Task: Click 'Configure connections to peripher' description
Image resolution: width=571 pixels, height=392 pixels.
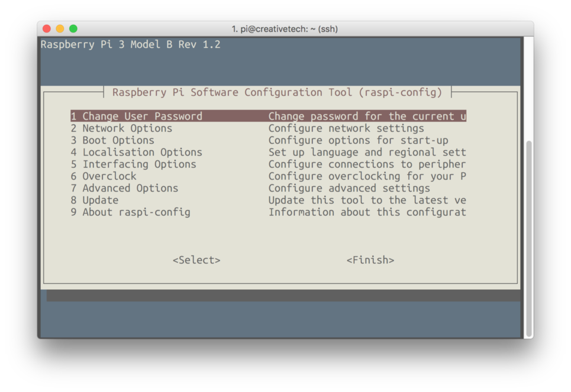Action: [367, 164]
